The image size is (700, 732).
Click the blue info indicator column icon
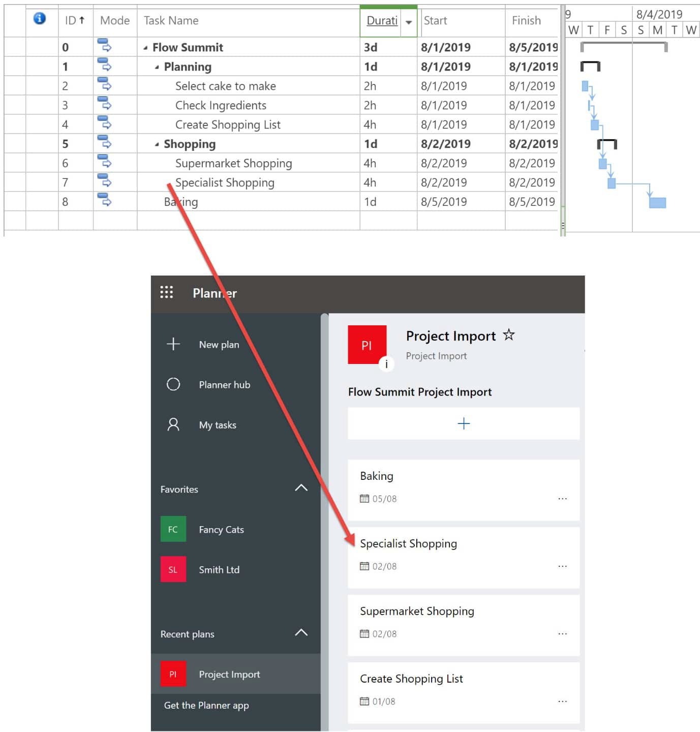tap(40, 19)
